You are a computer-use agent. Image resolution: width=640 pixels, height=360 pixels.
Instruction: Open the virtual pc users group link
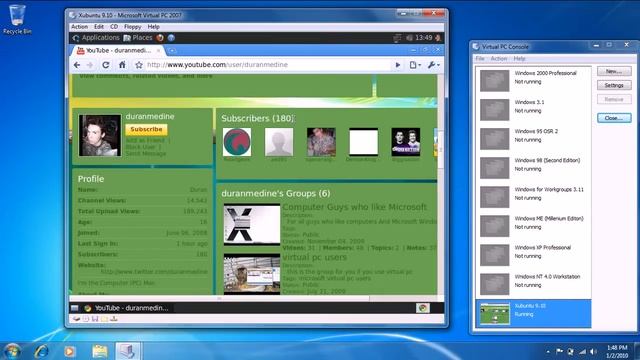tap(314, 257)
